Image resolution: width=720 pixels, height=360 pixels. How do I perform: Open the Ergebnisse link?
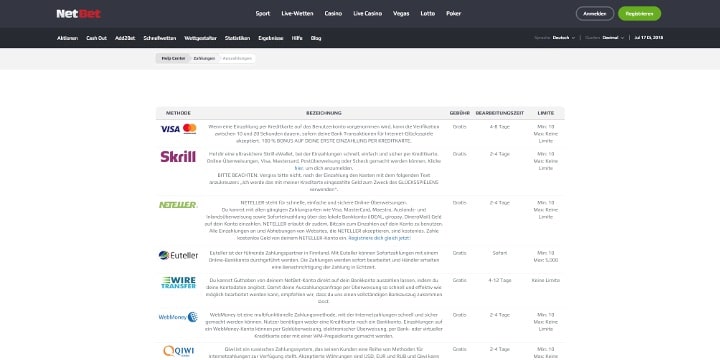(271, 38)
